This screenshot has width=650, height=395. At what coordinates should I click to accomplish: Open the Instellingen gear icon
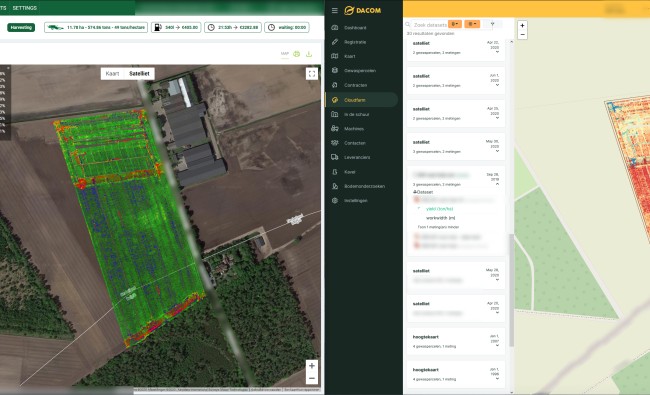(x=335, y=201)
